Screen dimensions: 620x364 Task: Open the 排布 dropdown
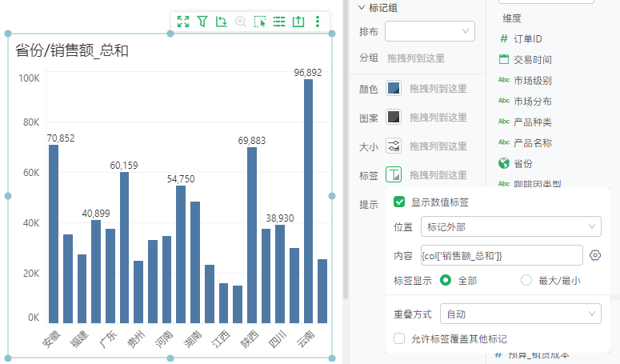click(x=430, y=31)
